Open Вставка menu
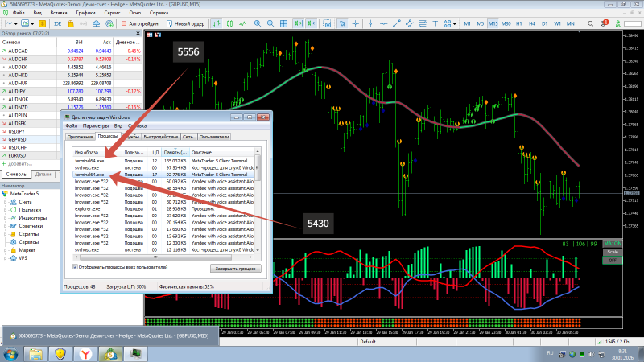The image size is (644, 362). (x=59, y=13)
